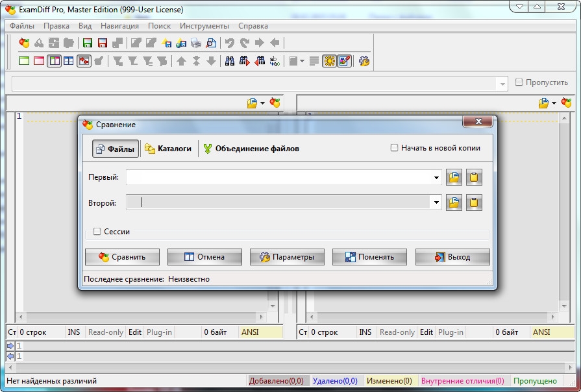Click the Выход button
Viewport: 581px width, 392px height.
click(452, 257)
